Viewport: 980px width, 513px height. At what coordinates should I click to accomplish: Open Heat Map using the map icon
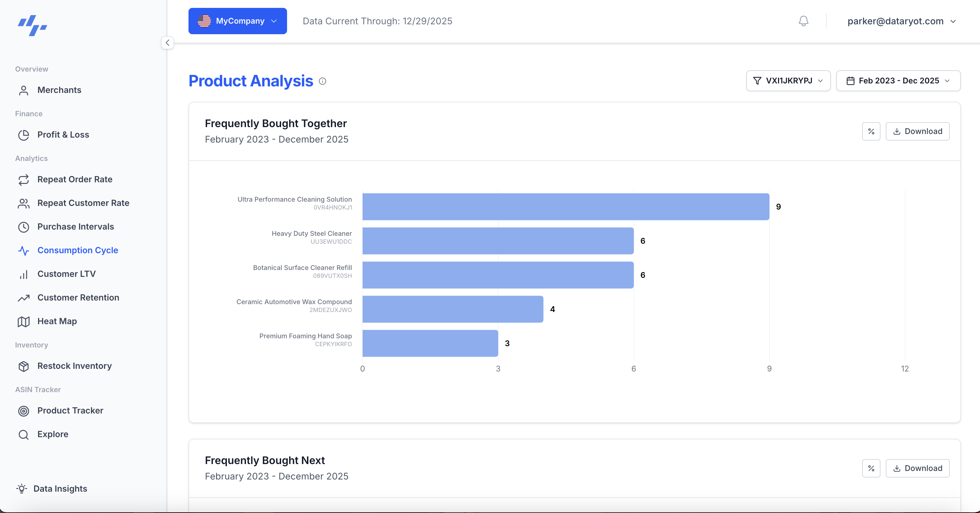tap(24, 322)
